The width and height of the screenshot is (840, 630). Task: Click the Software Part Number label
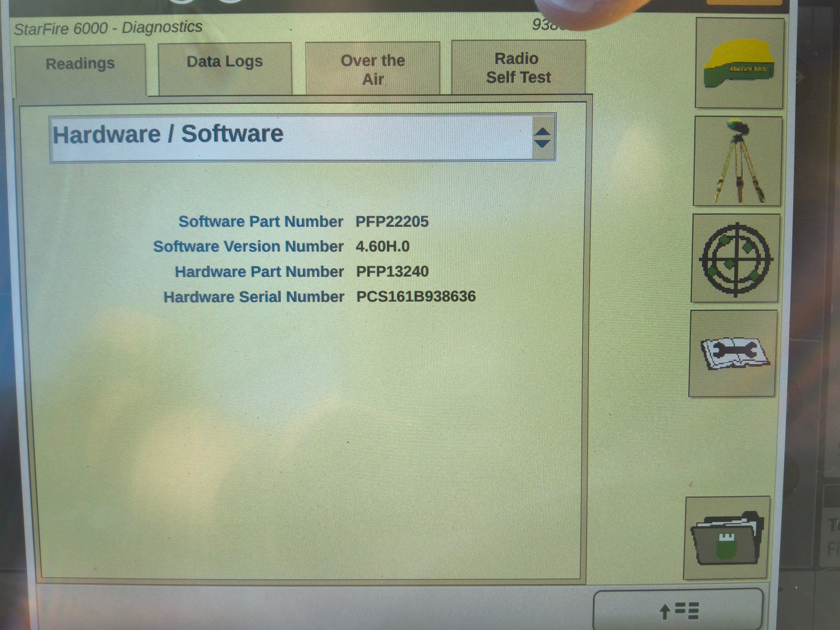(261, 222)
